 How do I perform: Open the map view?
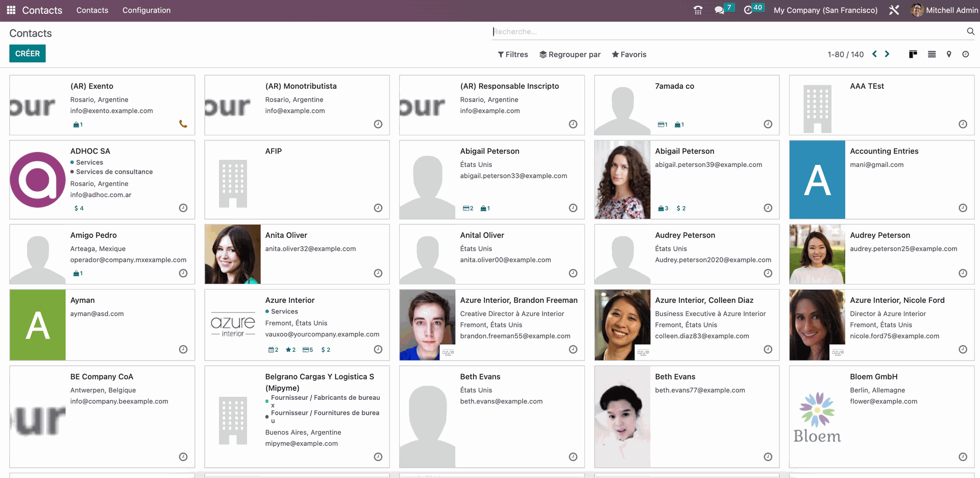tap(949, 54)
